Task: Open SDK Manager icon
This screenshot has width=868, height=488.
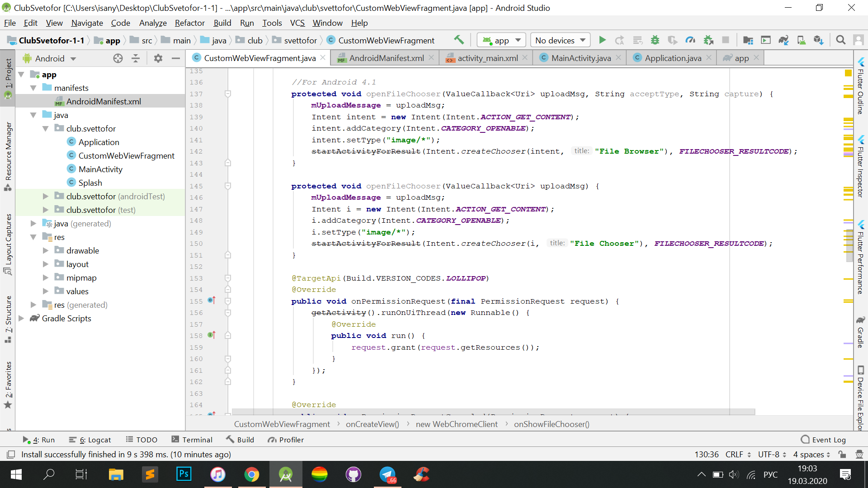Action: [819, 40]
